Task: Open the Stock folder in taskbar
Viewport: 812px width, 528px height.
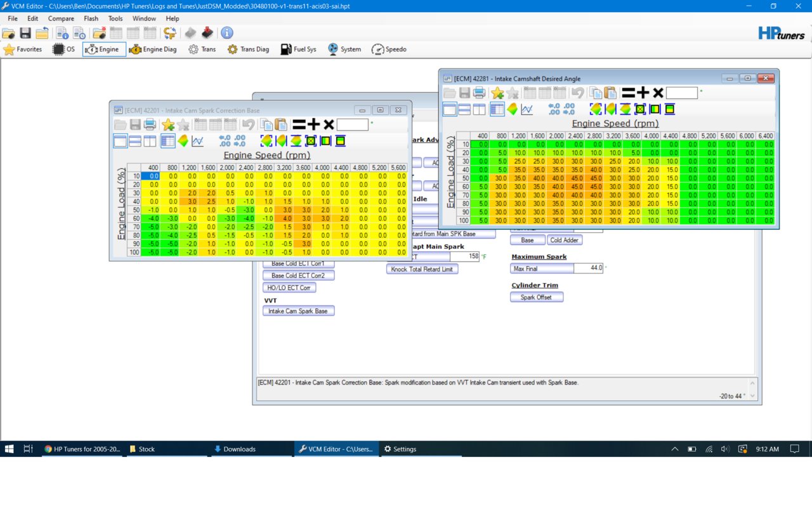Action: coord(167,449)
